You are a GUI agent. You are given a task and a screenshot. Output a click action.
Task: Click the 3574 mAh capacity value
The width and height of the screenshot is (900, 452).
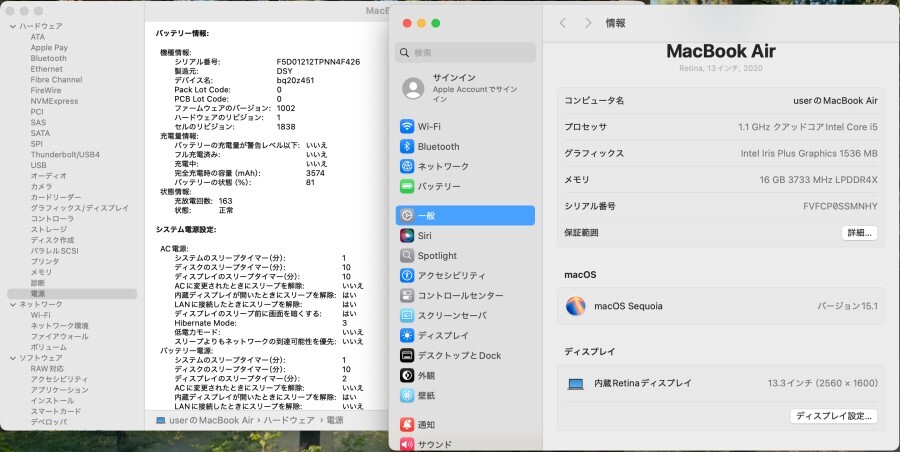click(315, 173)
